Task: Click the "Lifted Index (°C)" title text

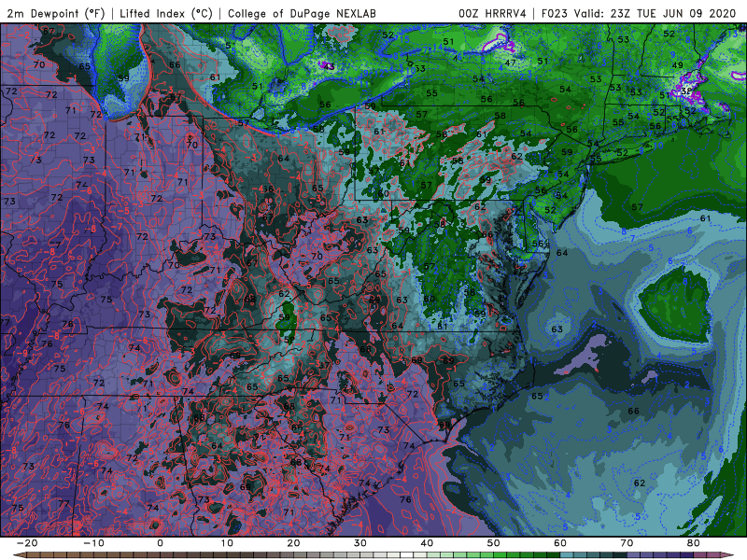Action: pos(166,14)
